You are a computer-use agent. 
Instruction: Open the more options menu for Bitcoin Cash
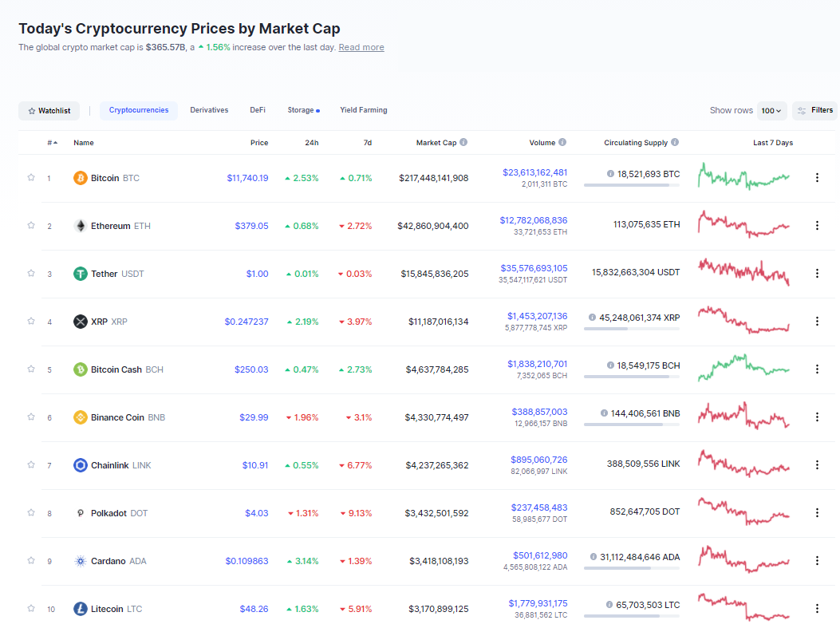point(817,369)
